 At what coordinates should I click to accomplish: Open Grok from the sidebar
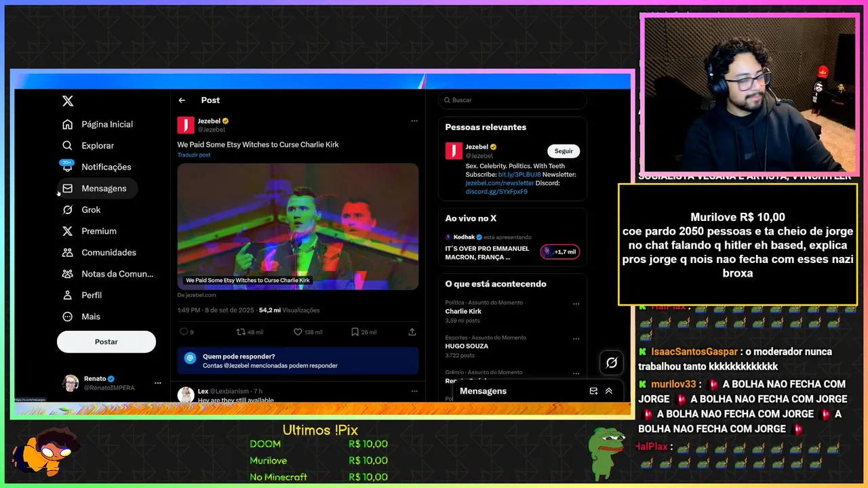[x=81, y=210]
